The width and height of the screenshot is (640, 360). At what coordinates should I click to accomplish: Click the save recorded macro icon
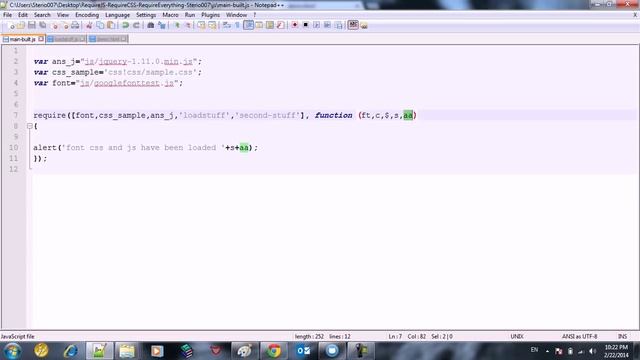pos(338,25)
